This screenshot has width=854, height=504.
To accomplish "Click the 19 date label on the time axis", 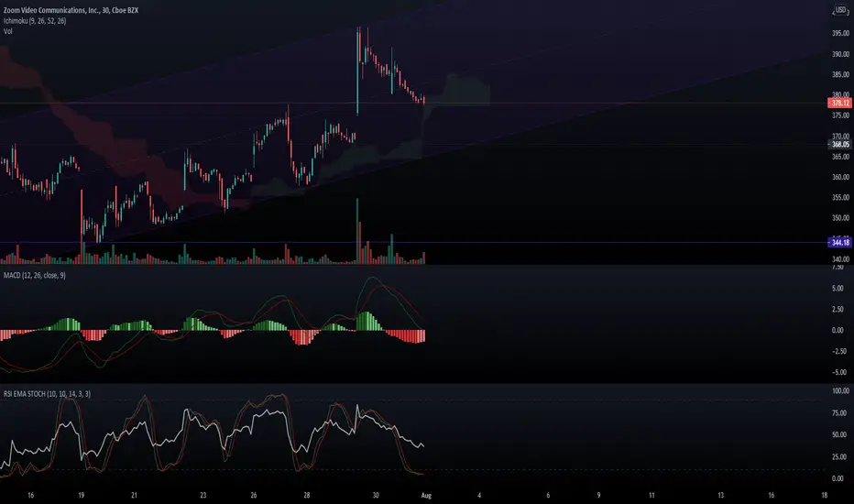I will click(x=82, y=495).
